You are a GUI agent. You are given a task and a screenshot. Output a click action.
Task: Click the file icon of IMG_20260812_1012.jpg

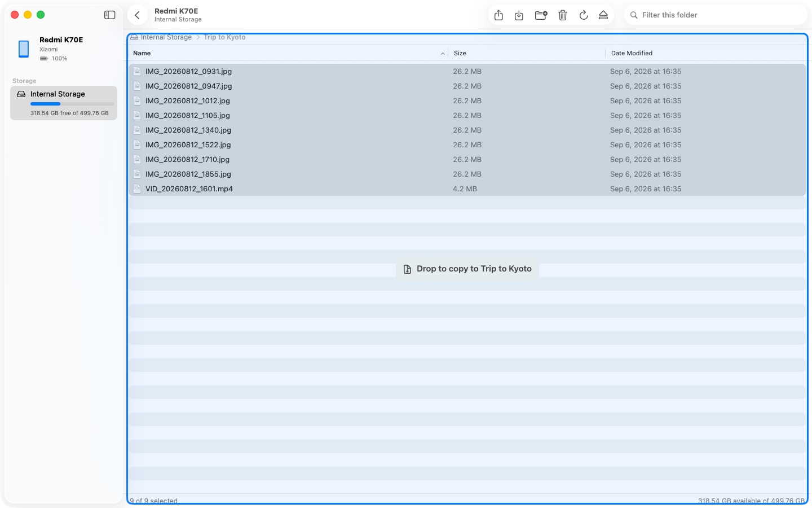(137, 101)
